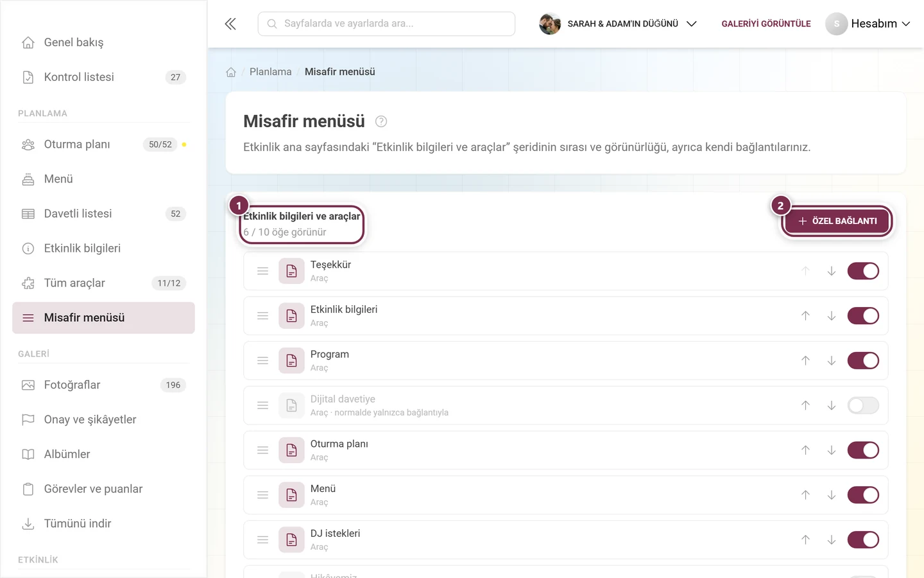This screenshot has width=924, height=578.
Task: Expand the Hesabım account dropdown
Action: coord(868,24)
